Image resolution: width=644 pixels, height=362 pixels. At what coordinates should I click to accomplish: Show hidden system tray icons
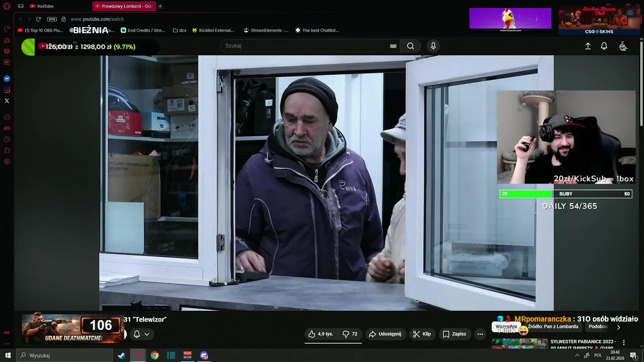tap(577, 355)
